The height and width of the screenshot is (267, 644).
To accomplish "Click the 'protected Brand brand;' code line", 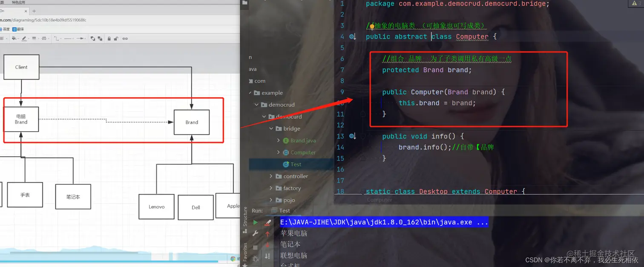I will tap(427, 70).
